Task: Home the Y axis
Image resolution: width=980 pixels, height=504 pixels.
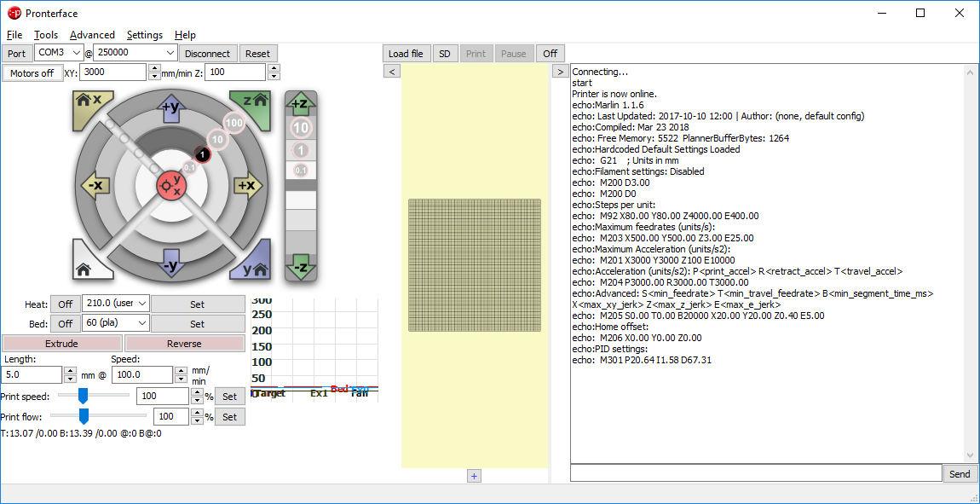Action: pos(251,261)
